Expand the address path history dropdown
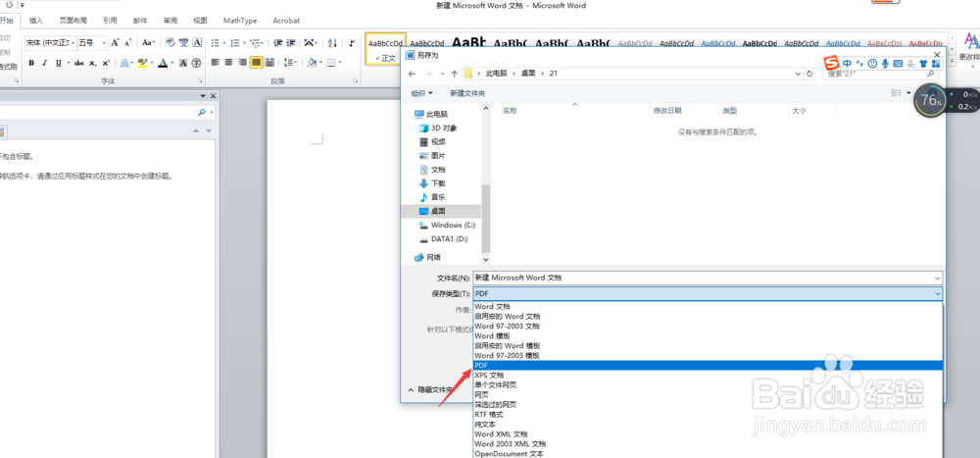Image resolution: width=980 pixels, height=458 pixels. [798, 74]
